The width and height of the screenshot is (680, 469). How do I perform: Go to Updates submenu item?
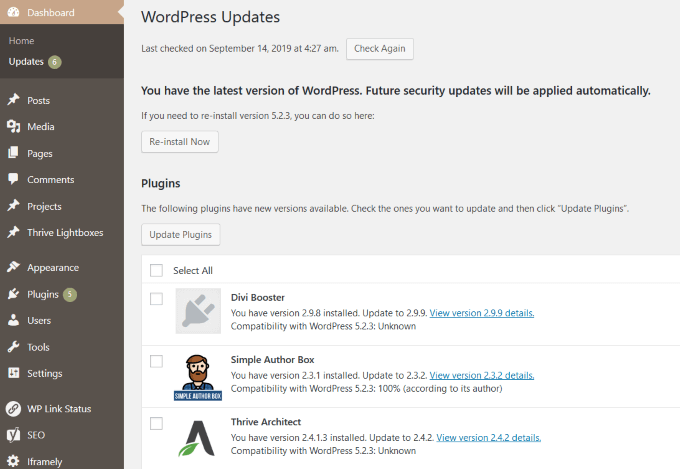click(x=26, y=62)
